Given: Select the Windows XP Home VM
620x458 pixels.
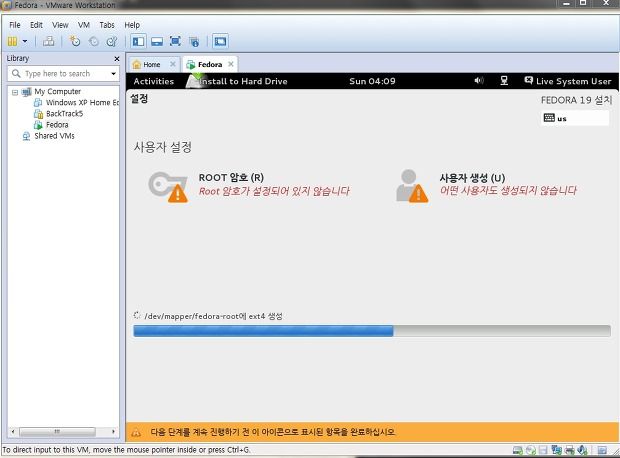Looking at the screenshot, I should (82, 102).
